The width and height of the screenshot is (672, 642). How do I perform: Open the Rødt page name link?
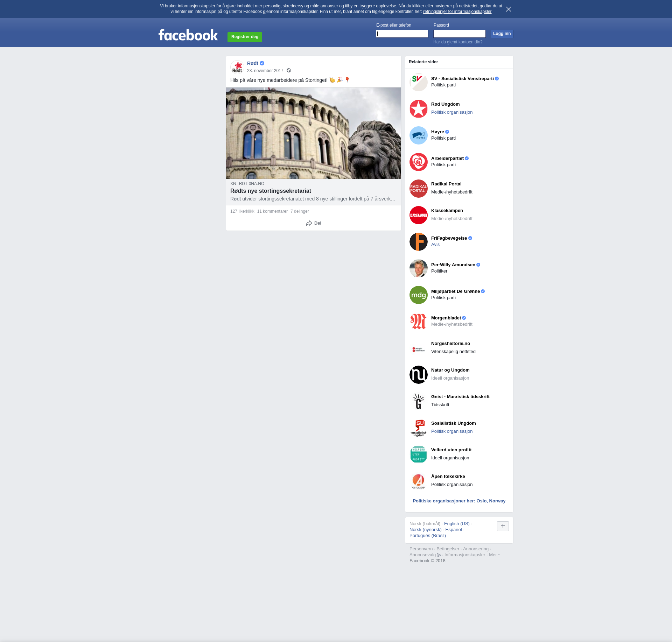tap(253, 63)
